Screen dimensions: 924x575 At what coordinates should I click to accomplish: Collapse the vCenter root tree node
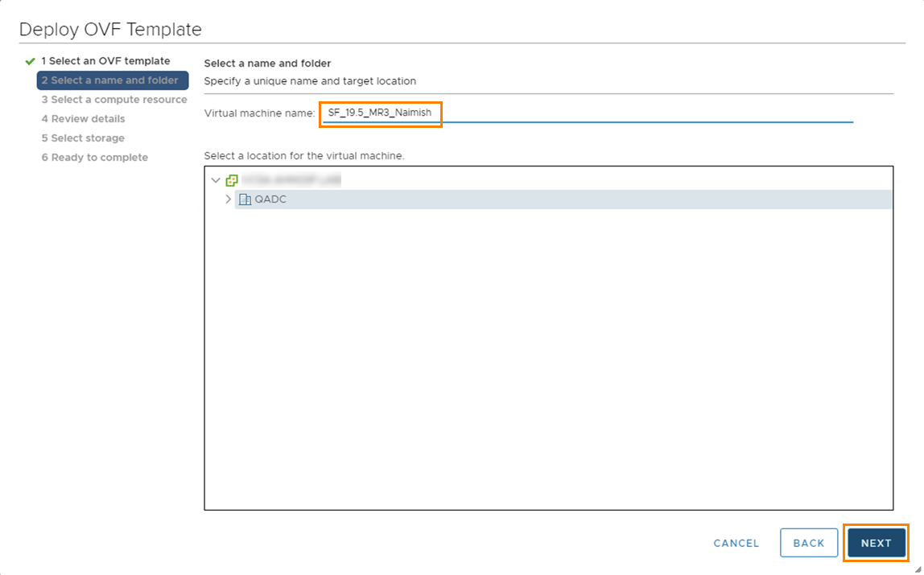[x=215, y=179]
